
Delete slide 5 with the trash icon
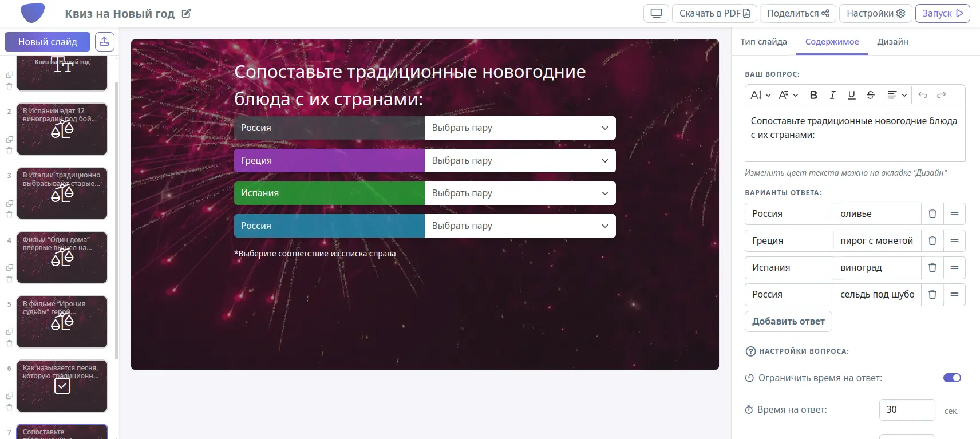tap(9, 343)
